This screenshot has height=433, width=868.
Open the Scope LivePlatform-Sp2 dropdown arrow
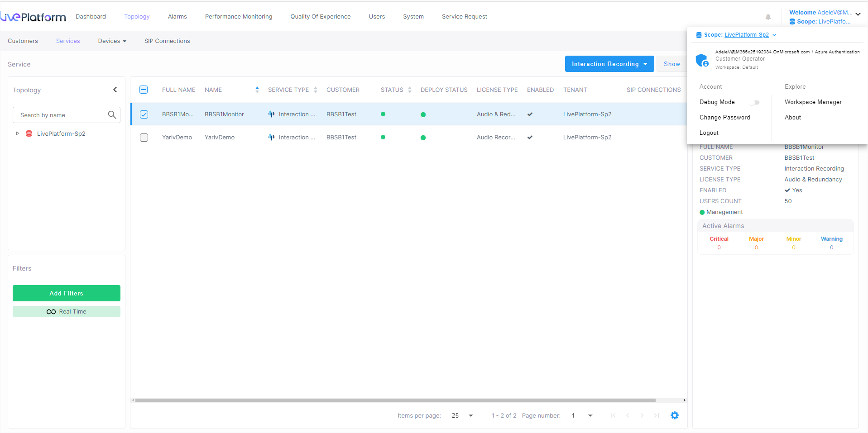(x=774, y=35)
